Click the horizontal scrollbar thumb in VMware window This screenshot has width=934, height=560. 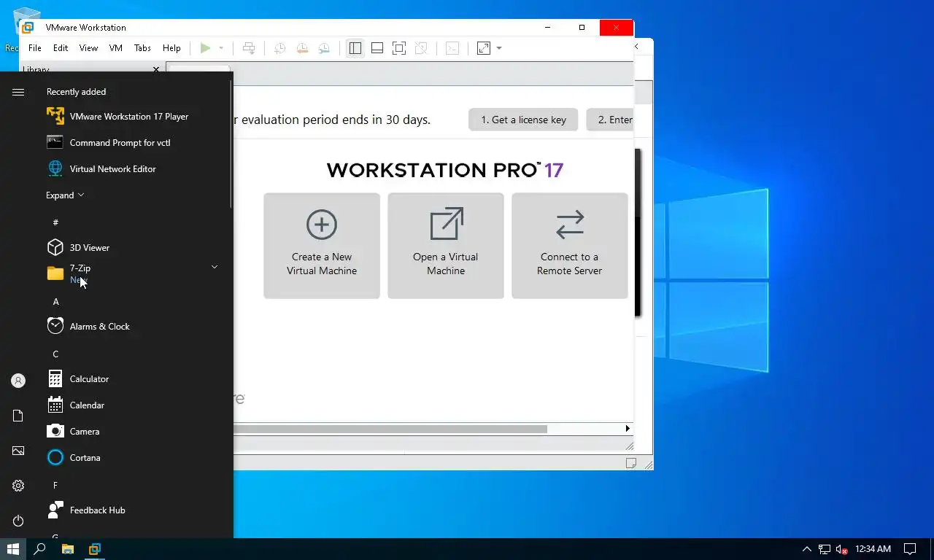tap(390, 429)
